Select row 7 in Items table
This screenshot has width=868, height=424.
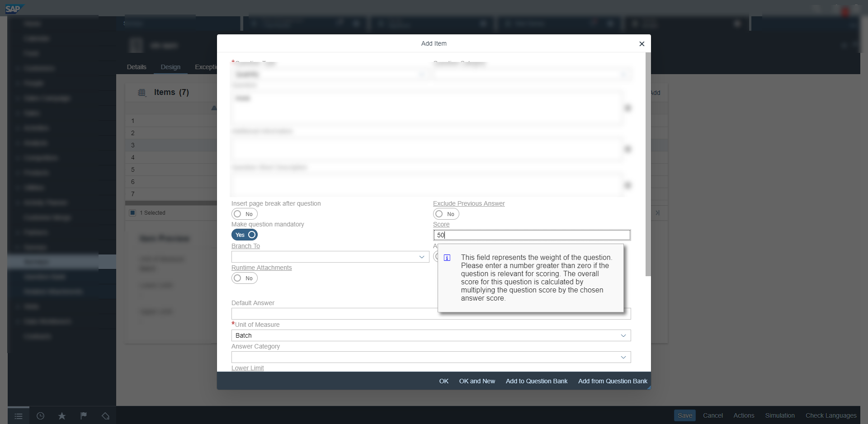(171, 194)
